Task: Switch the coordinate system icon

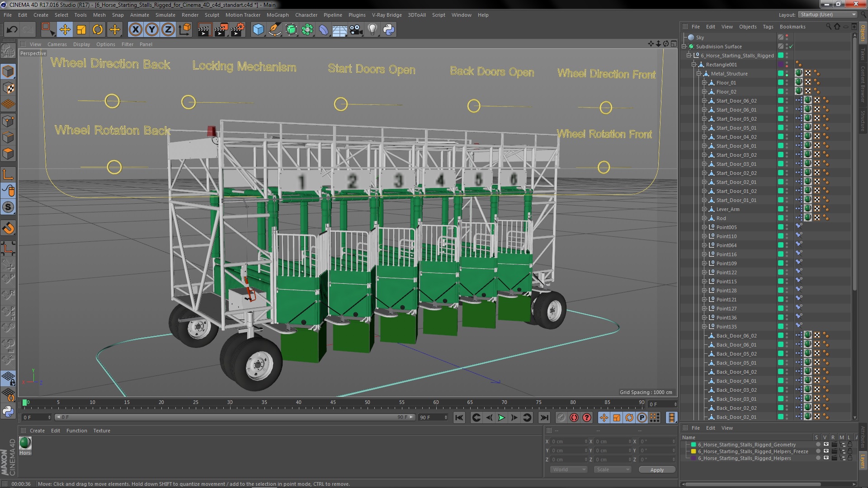Action: click(x=185, y=30)
